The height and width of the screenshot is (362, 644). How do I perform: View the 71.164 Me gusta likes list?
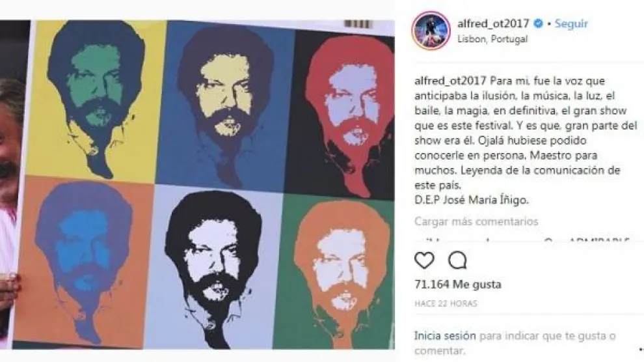point(458,285)
